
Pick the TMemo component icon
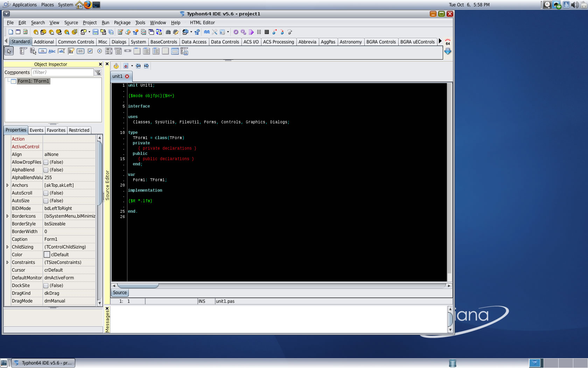(x=71, y=51)
